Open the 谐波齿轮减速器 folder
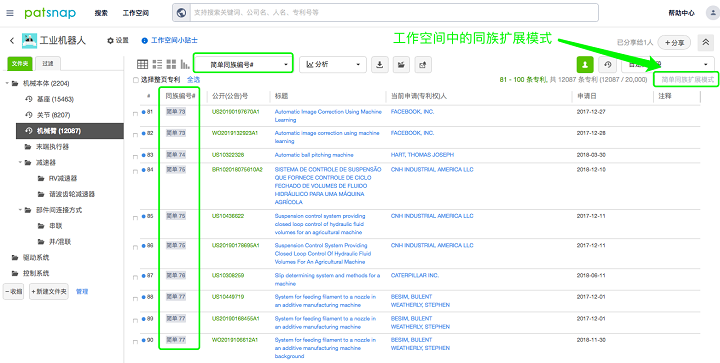The height and width of the screenshot is (363, 720). point(66,194)
